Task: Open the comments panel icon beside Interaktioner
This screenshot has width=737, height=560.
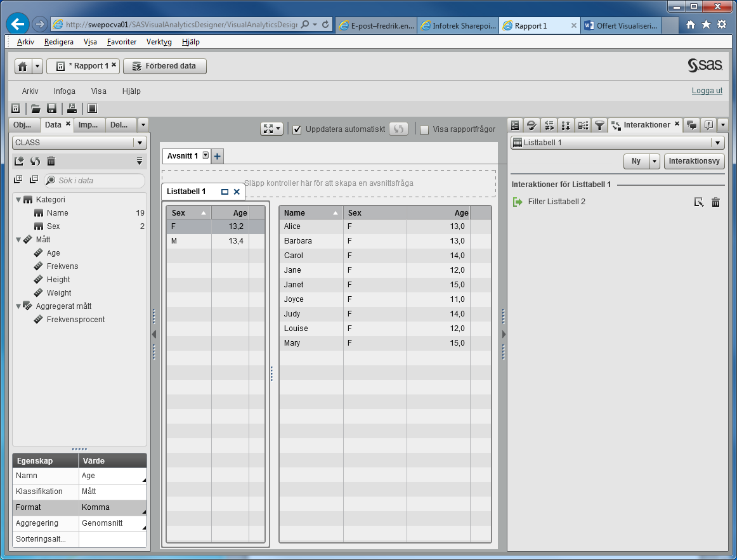Action: [691, 125]
